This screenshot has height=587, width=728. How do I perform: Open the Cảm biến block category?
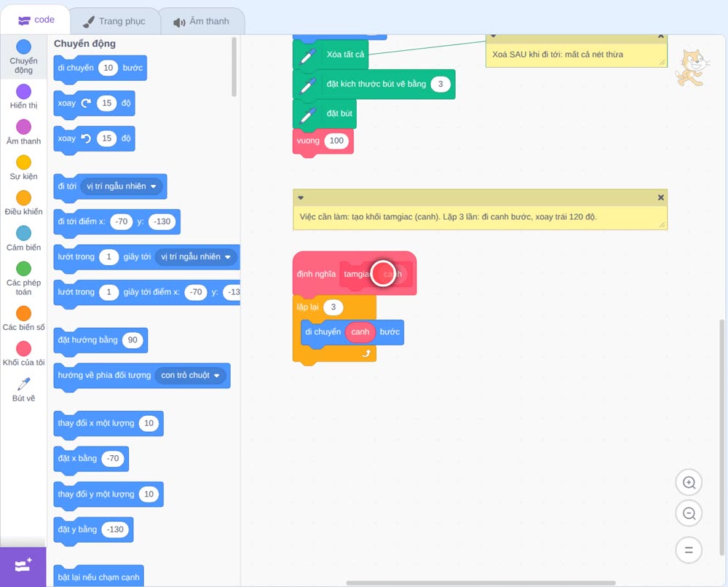(24, 239)
